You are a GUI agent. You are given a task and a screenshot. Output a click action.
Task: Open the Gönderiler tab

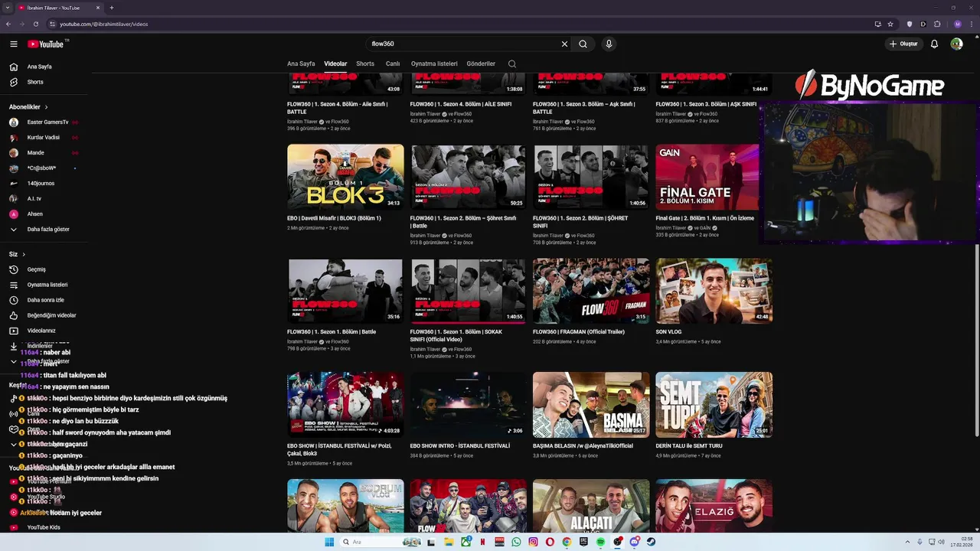pos(481,64)
